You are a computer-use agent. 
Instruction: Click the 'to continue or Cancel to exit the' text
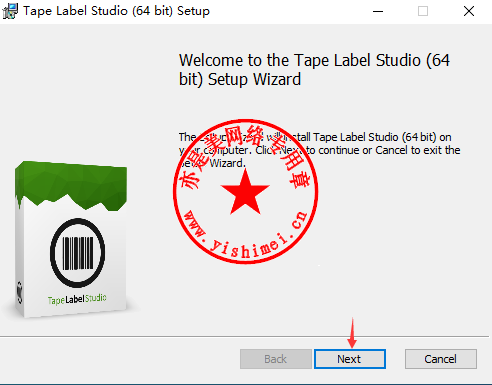(x=383, y=150)
